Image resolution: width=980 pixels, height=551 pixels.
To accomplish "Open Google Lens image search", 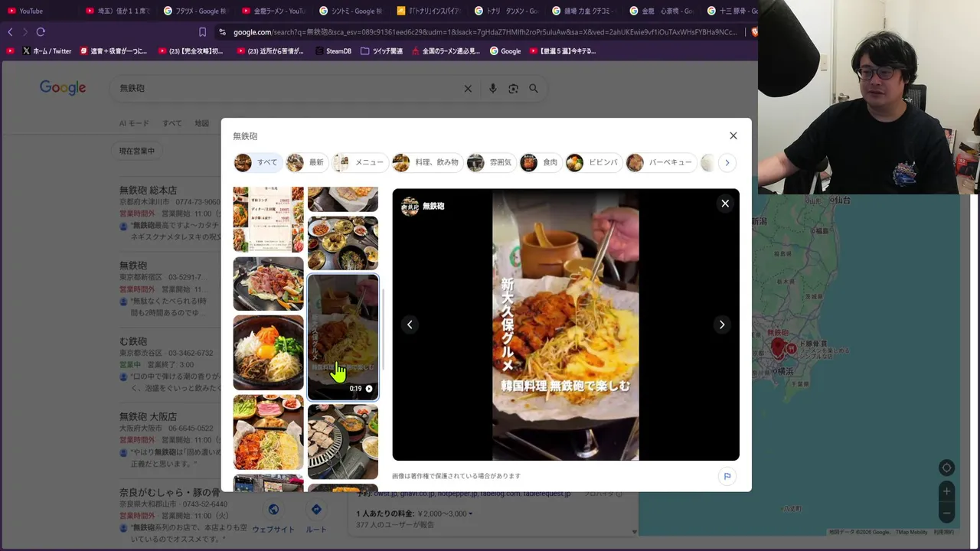I will tap(513, 89).
